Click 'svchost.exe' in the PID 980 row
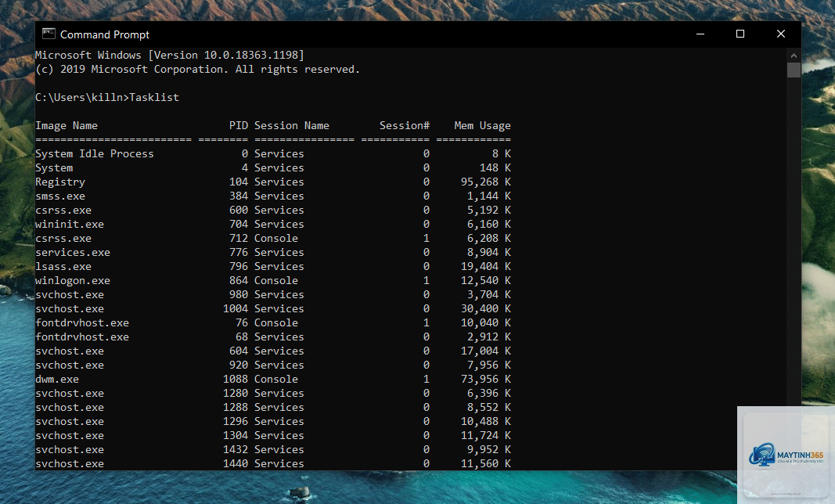 point(70,294)
